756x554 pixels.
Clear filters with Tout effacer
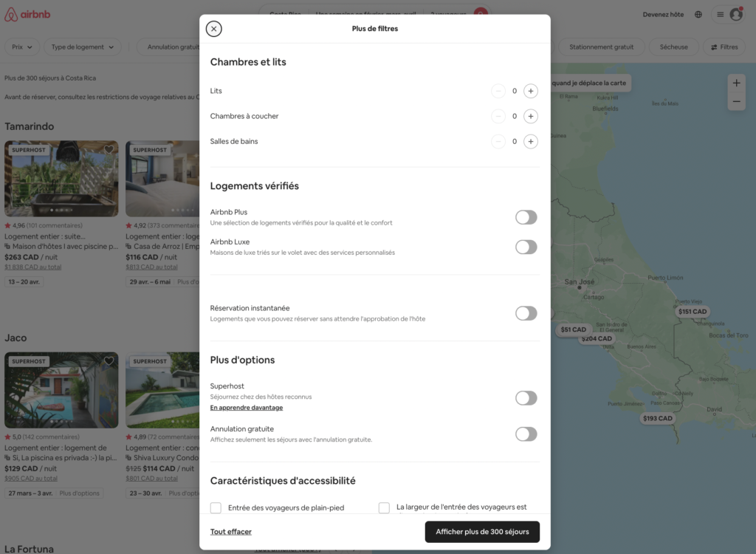pyautogui.click(x=230, y=531)
